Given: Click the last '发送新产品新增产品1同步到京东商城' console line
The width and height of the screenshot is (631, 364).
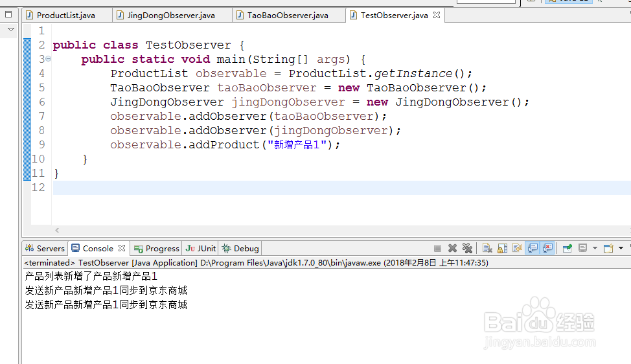Looking at the screenshot, I should [x=106, y=304].
